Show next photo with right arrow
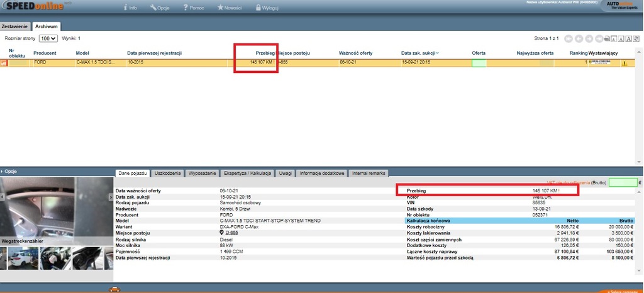This screenshot has width=644, height=293. click(110, 196)
